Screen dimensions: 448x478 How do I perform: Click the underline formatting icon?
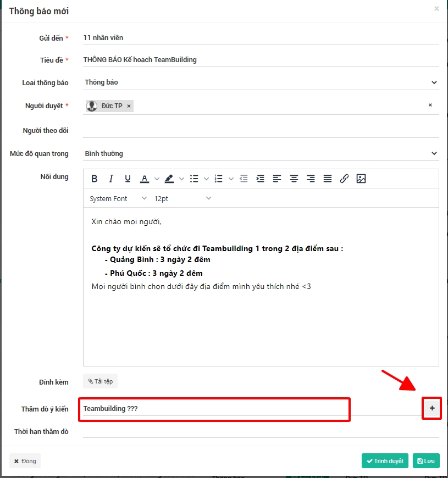click(x=128, y=179)
